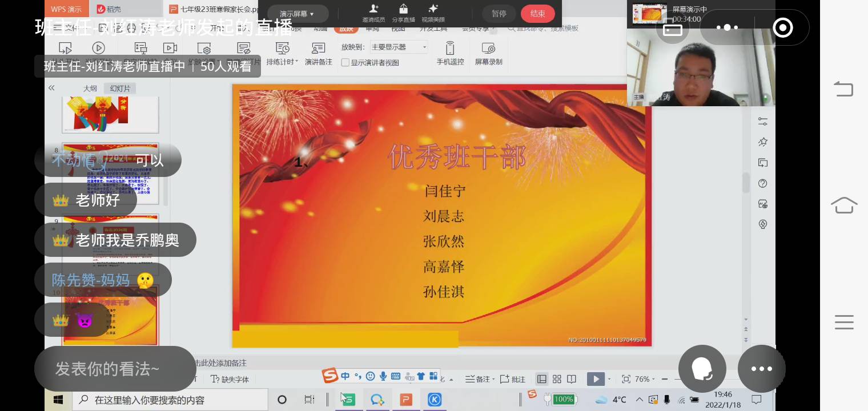Click the help question-mark icon in right sidebar
This screenshot has height=411, width=868.
[763, 183]
